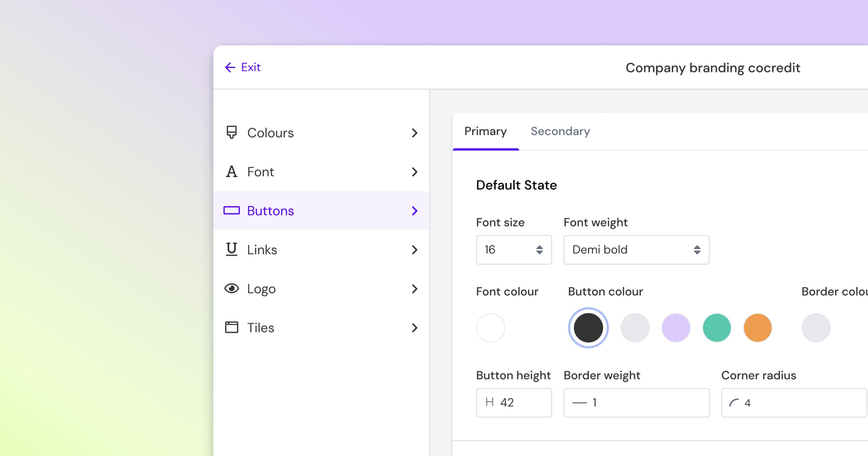Choose the orange button colour swatch
The image size is (868, 456).
(x=758, y=328)
